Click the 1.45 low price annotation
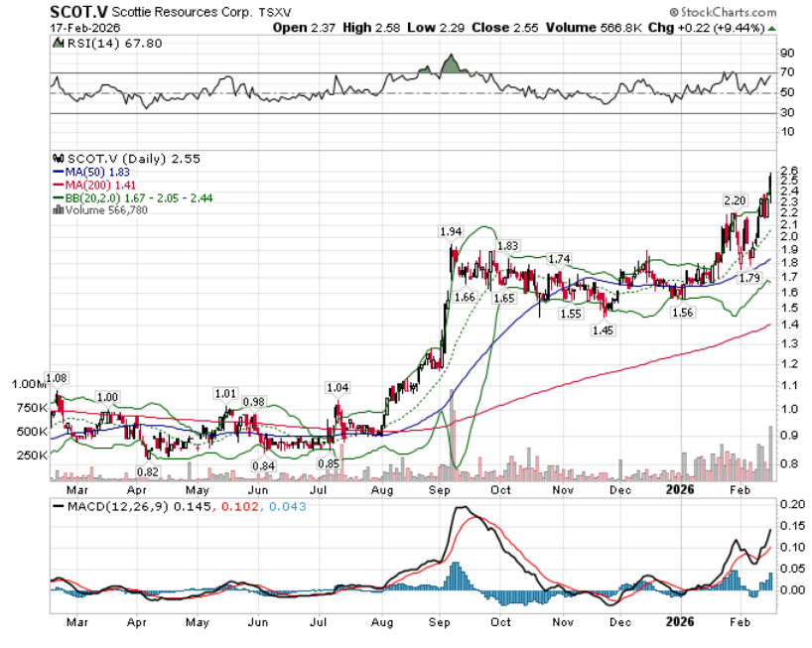The width and height of the screenshot is (812, 648). (x=603, y=329)
